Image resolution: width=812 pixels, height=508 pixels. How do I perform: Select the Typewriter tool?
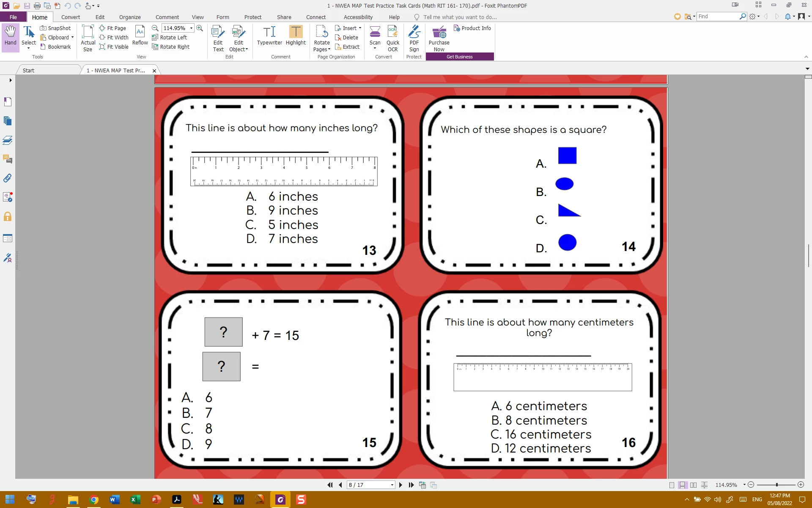(x=269, y=36)
